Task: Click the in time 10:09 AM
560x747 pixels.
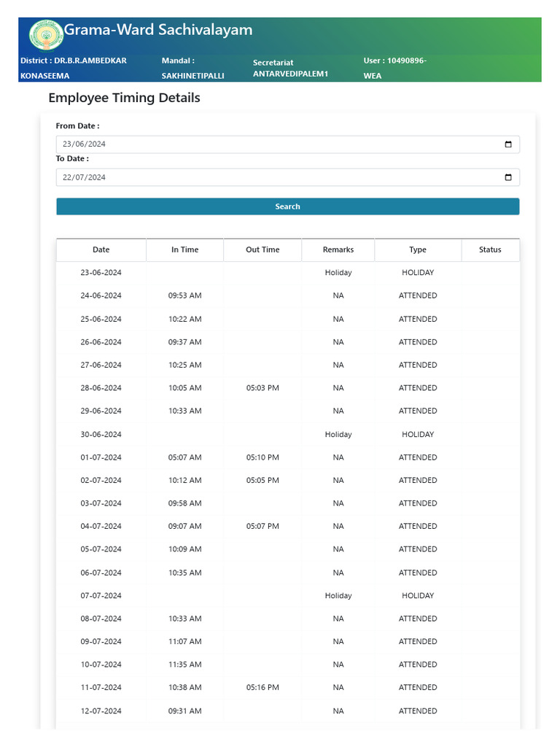Action: 184,549
